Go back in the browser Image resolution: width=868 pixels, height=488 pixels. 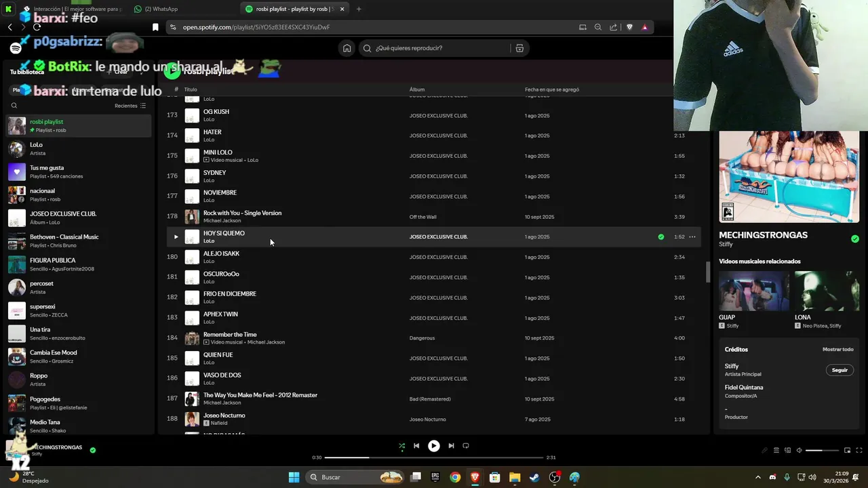pyautogui.click(x=9, y=27)
